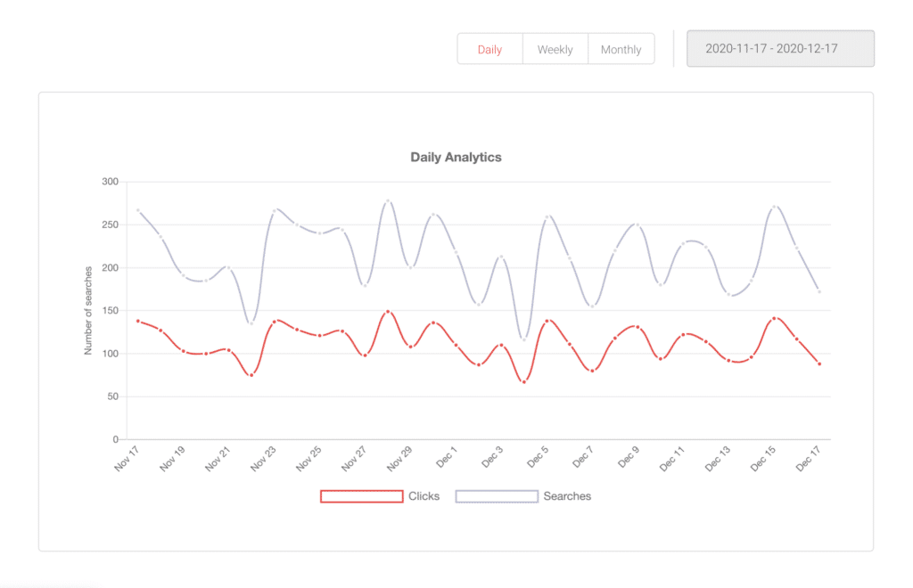Click the Searches data point above Dec 15
The height and width of the screenshot is (588, 913).
(773, 205)
